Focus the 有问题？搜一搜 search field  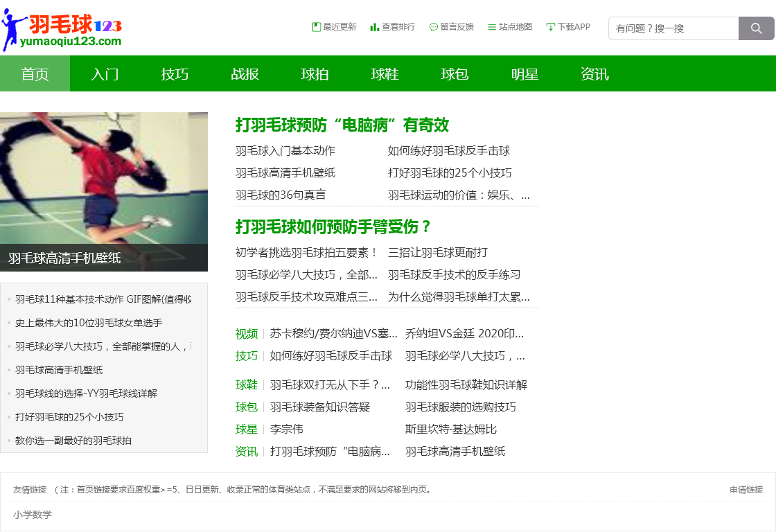tap(673, 28)
